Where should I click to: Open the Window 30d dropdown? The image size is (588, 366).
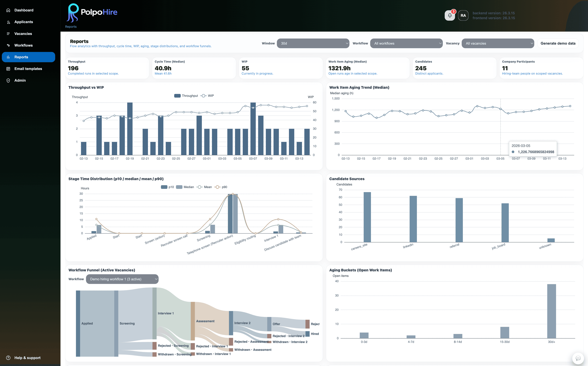(x=313, y=43)
